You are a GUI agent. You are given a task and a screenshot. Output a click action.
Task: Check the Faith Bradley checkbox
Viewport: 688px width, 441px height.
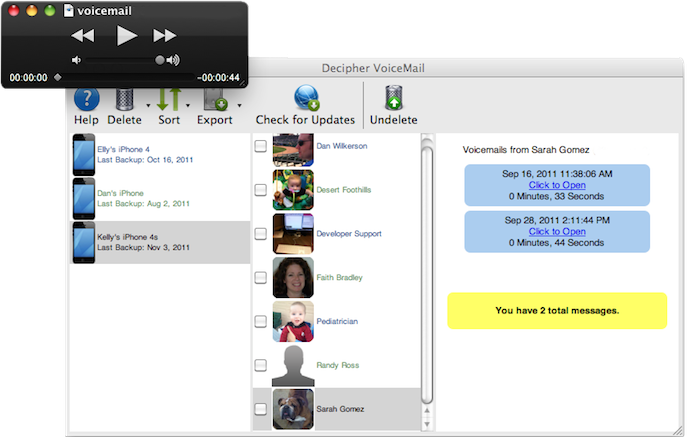[261, 278]
